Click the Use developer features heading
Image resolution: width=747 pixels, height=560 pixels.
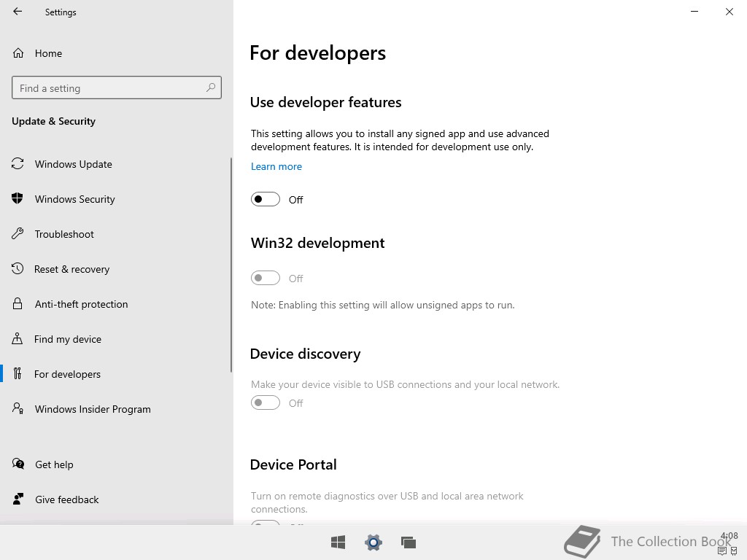point(326,102)
